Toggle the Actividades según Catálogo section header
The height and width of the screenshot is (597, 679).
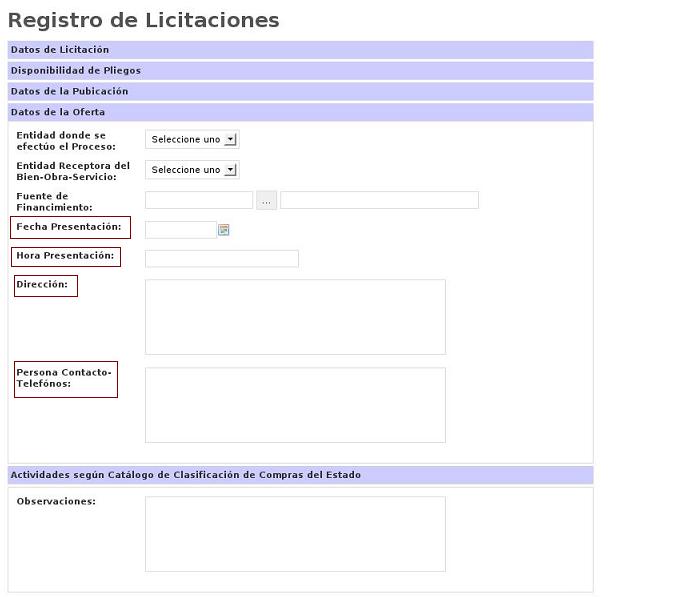[x=186, y=475]
